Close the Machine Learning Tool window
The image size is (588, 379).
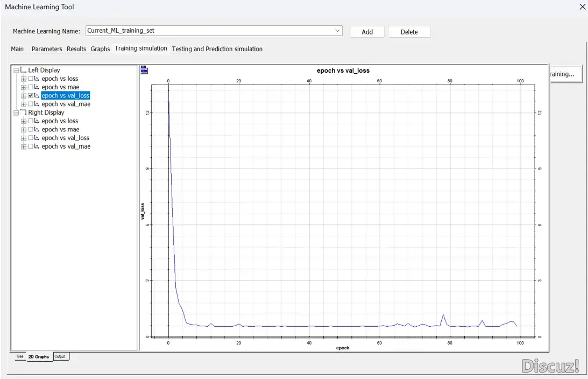(x=583, y=7)
